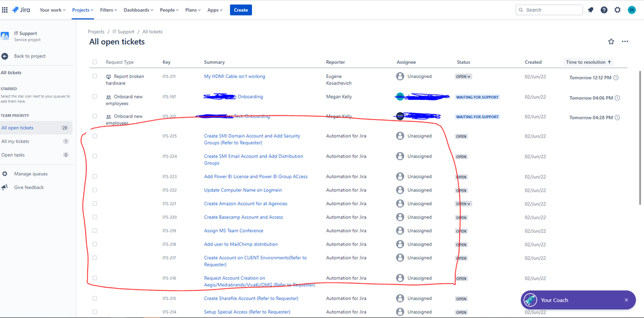Image resolution: width=644 pixels, height=318 pixels.
Task: Click the sort arrow on Time to resolution
Action: (x=609, y=62)
